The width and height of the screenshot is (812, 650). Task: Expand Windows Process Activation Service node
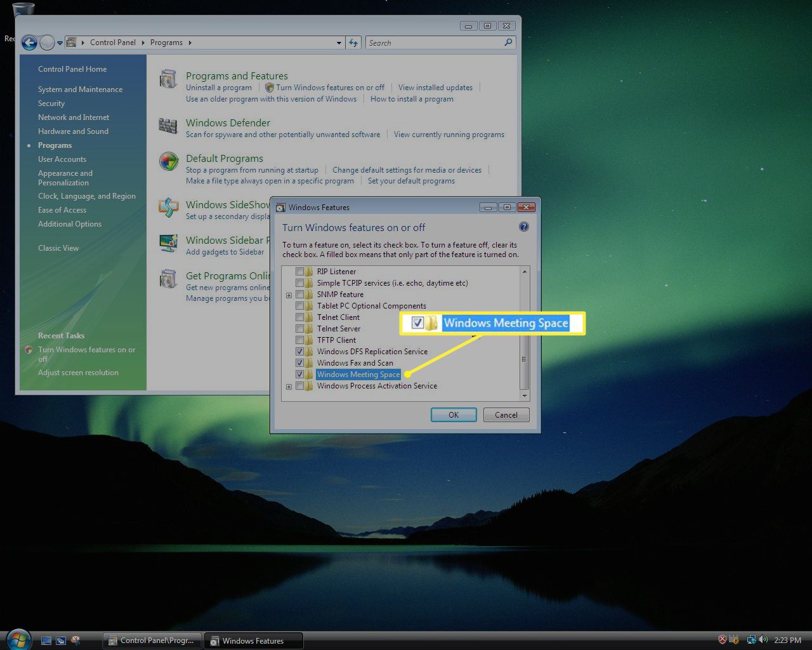(289, 387)
